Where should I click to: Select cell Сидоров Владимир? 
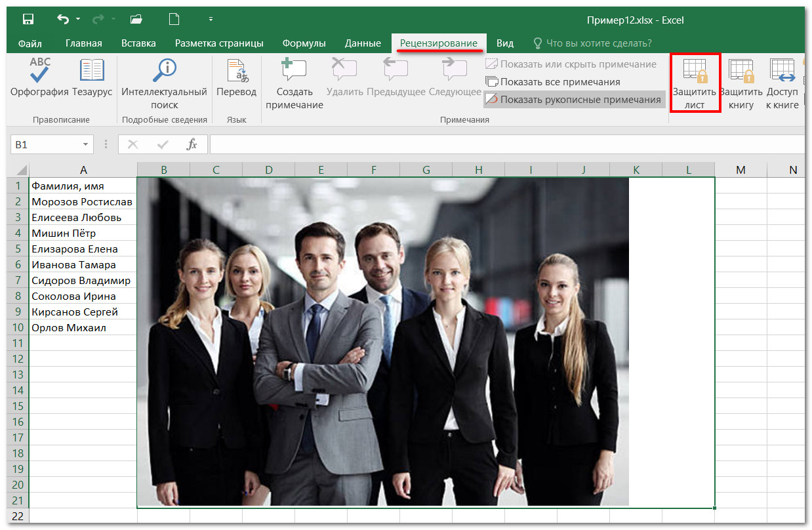point(83,280)
